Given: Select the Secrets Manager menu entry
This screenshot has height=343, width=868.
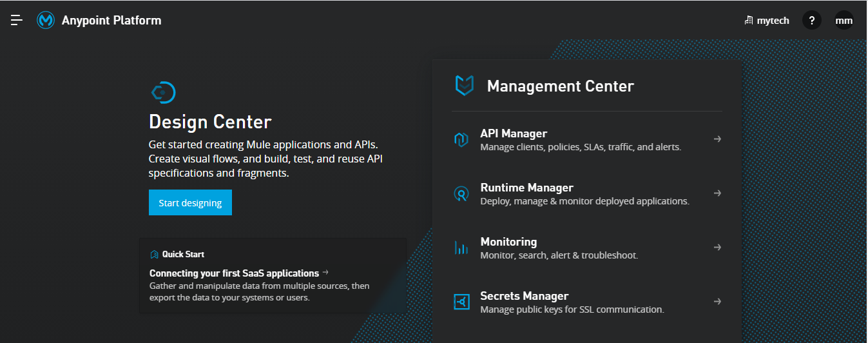Looking at the screenshot, I should coord(524,297).
